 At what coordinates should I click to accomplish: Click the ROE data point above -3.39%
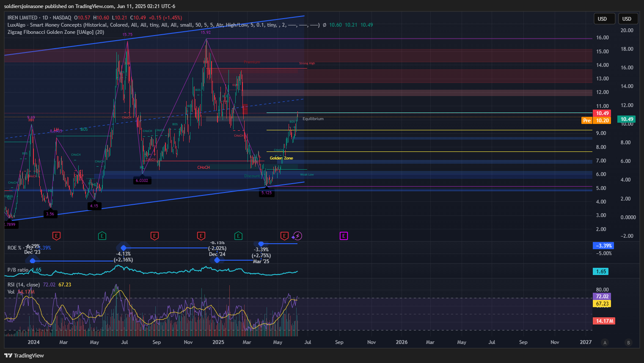tap(261, 244)
